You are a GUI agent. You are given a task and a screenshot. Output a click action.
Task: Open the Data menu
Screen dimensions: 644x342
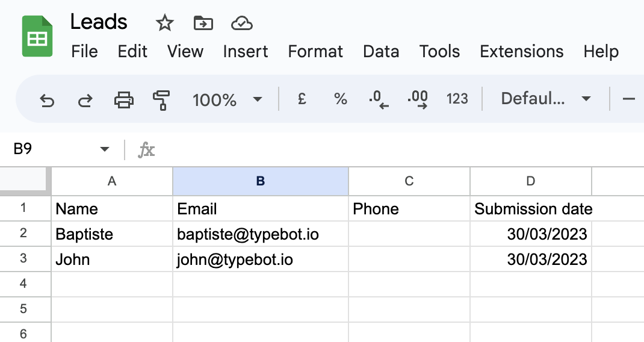click(380, 52)
